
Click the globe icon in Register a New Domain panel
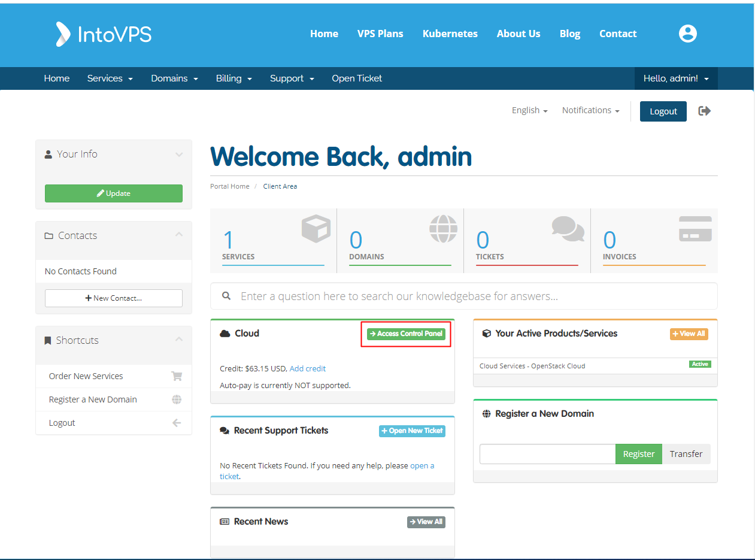coord(486,414)
